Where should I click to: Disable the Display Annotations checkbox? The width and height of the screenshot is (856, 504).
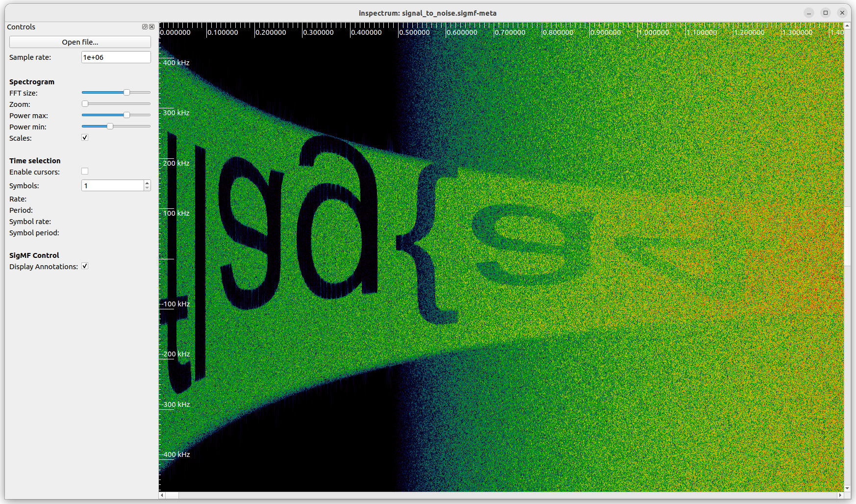tap(85, 266)
